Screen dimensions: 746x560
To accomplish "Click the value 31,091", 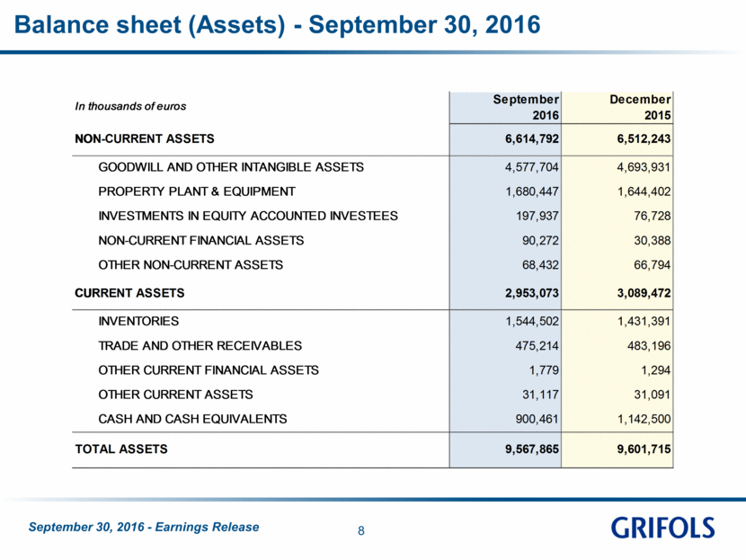I will (x=653, y=395).
